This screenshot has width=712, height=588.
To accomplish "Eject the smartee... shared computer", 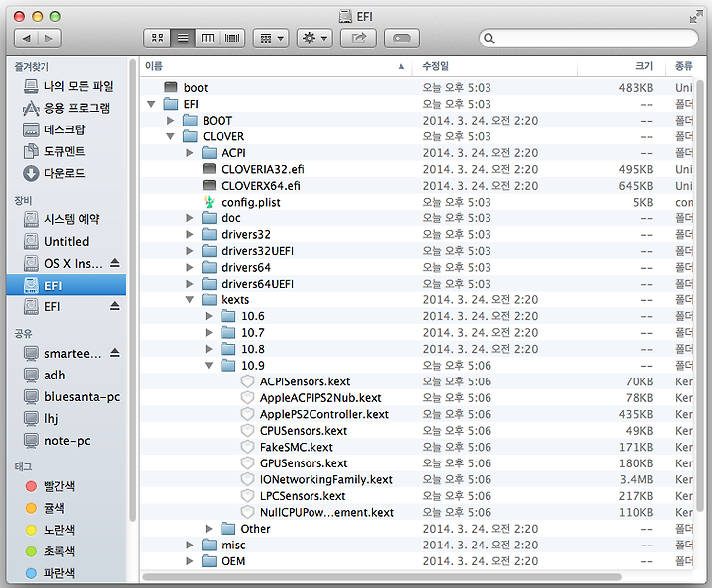I will pos(115,353).
